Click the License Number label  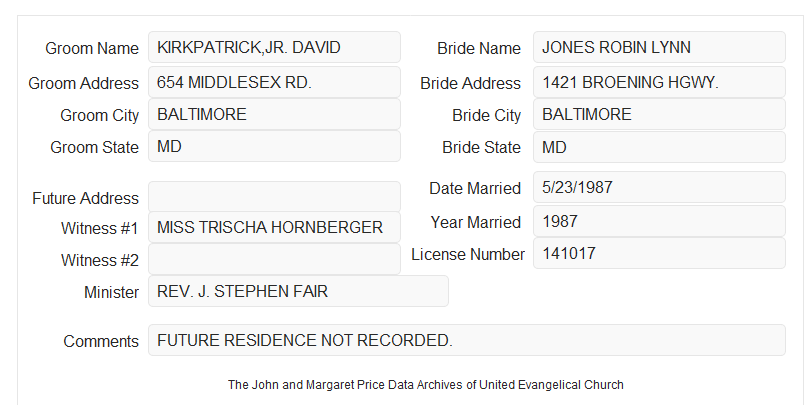[x=468, y=255]
